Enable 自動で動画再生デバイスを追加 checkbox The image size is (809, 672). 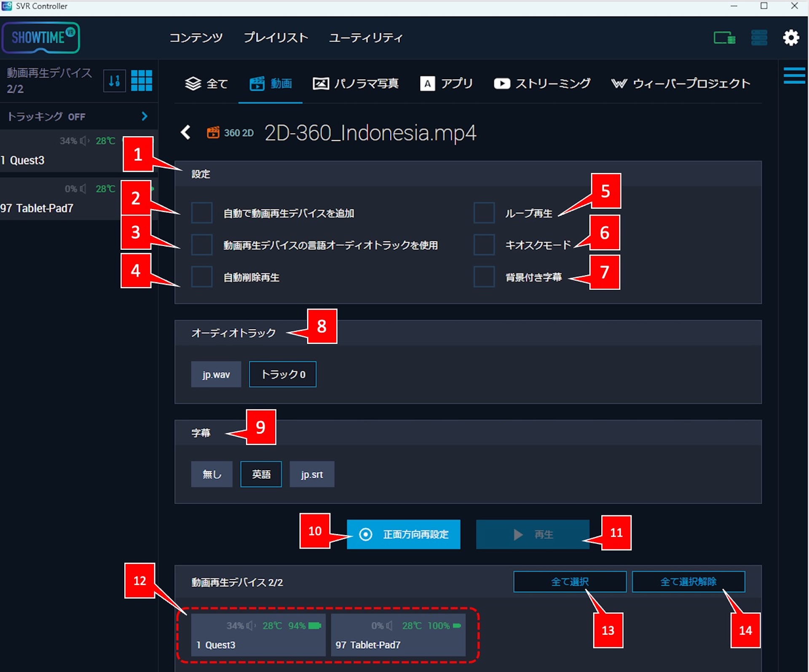(201, 213)
